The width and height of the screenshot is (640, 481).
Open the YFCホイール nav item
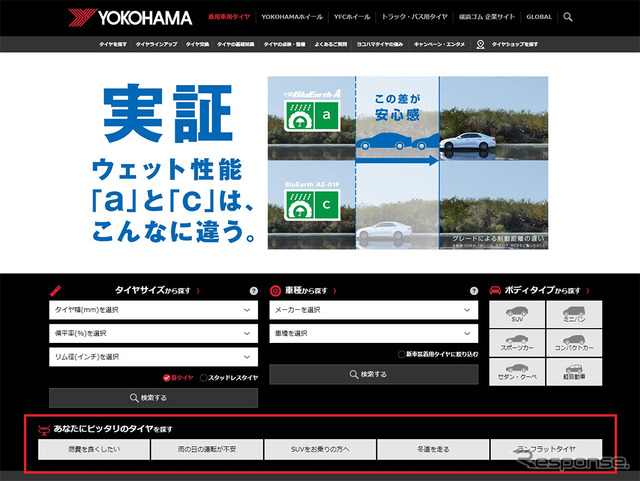click(352, 17)
